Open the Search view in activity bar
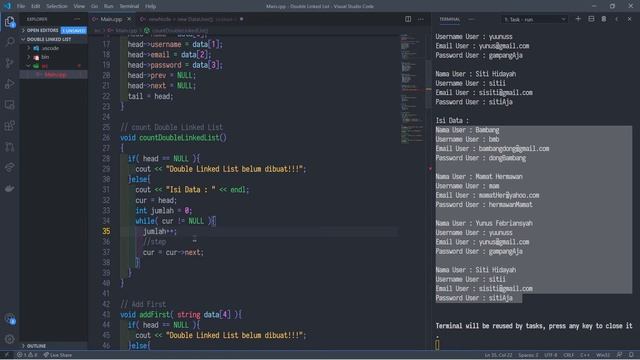This screenshot has width=640, height=360. tap(10, 42)
